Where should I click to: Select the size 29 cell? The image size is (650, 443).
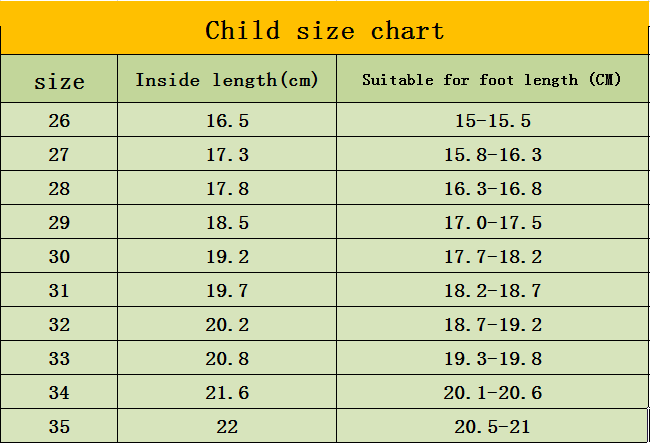click(59, 223)
